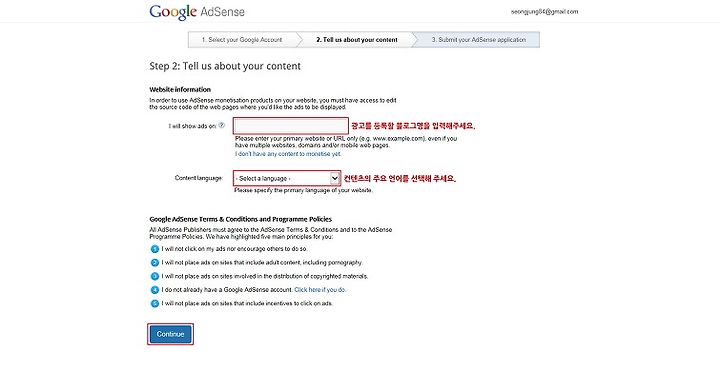Click the policy text about copyrighted materials
Image resolution: width=720 pixels, height=370 pixels.
click(x=264, y=276)
